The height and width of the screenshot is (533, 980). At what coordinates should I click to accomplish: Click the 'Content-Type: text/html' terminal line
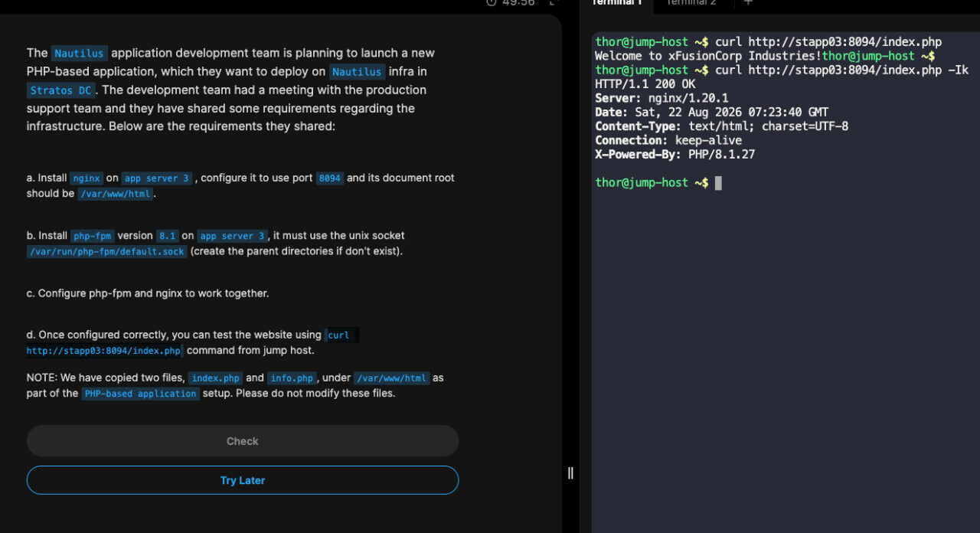(x=721, y=126)
